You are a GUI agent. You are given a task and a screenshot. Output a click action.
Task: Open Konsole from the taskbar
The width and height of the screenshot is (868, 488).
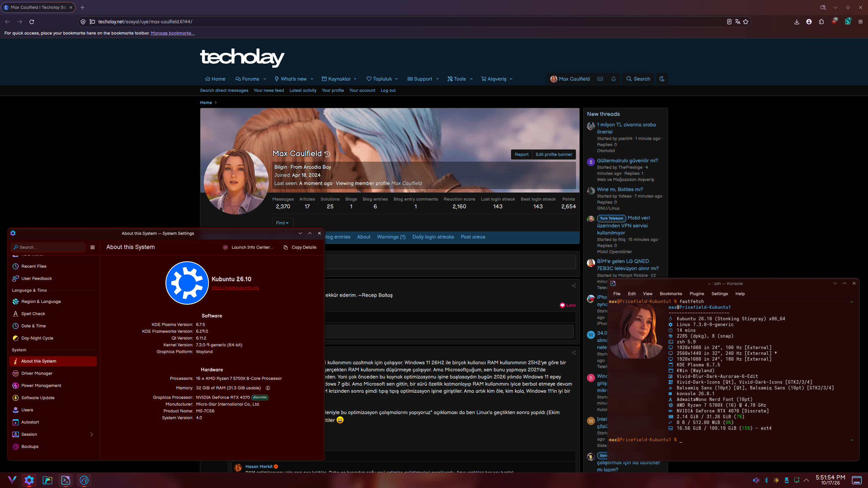click(66, 480)
